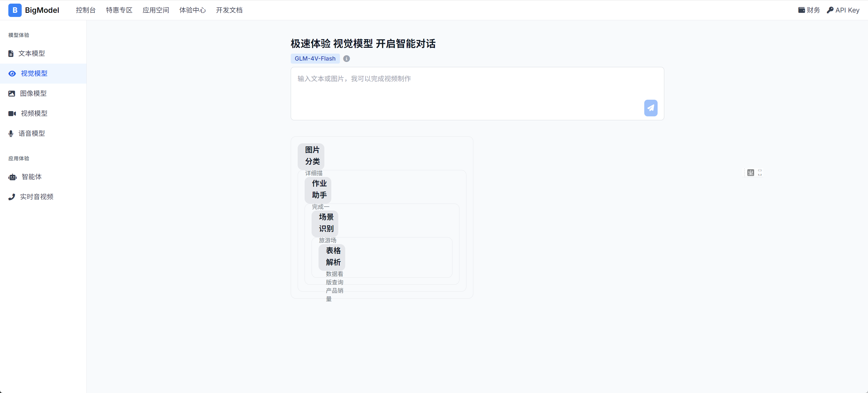The width and height of the screenshot is (868, 393).
Task: Open 财务 link in header
Action: pyautogui.click(x=809, y=10)
